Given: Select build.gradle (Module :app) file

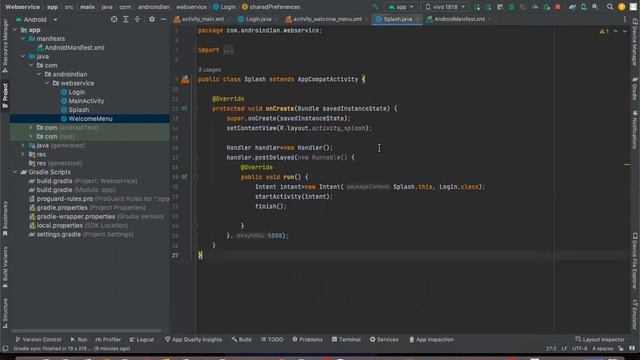Looking at the screenshot, I should [72, 190].
